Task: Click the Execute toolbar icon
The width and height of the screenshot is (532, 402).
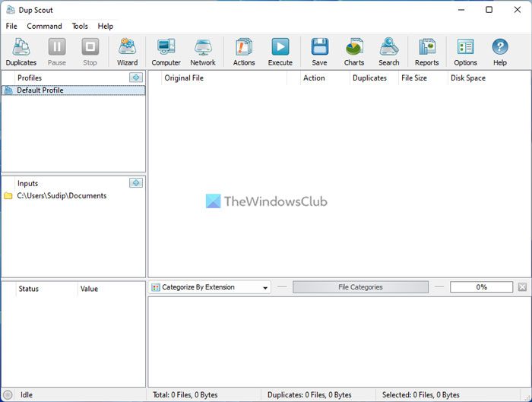Action: (x=280, y=52)
